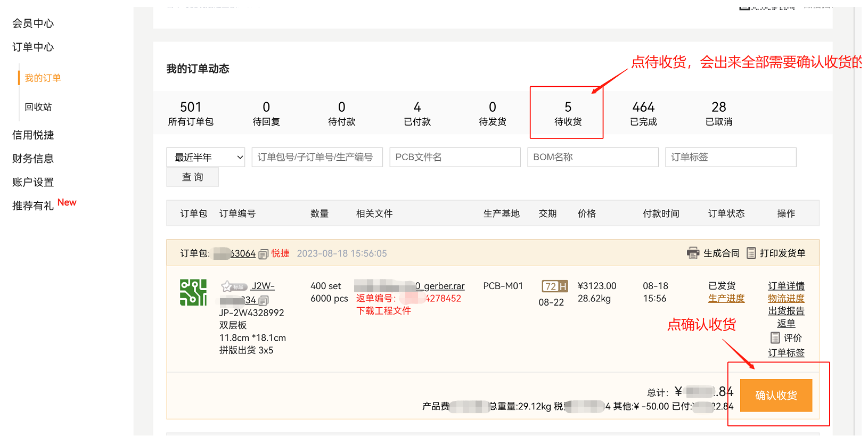Filter by 待收货 orders tab
This screenshot has width=868, height=444.
coord(567,113)
